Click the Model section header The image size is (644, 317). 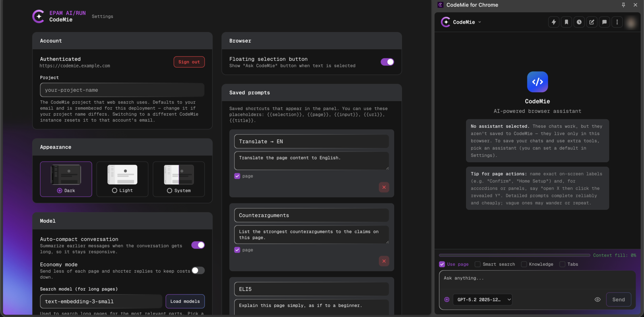coord(122,221)
